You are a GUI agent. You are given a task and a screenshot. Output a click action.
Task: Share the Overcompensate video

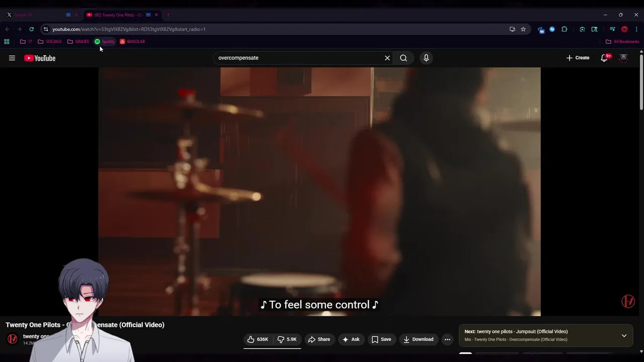click(319, 339)
